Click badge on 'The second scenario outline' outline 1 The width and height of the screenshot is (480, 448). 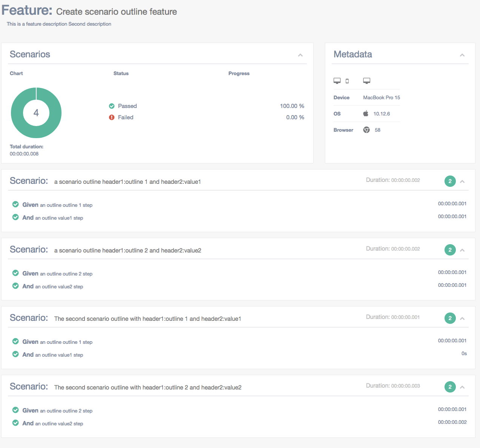click(450, 318)
